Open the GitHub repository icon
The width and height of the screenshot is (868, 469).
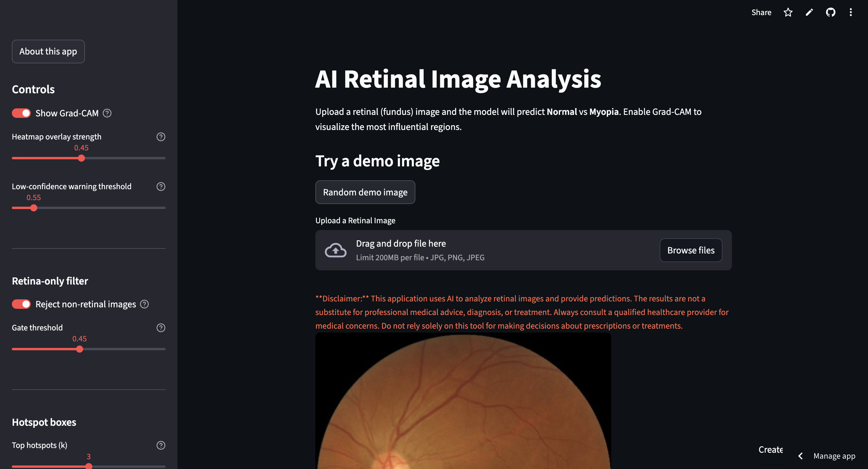831,12
